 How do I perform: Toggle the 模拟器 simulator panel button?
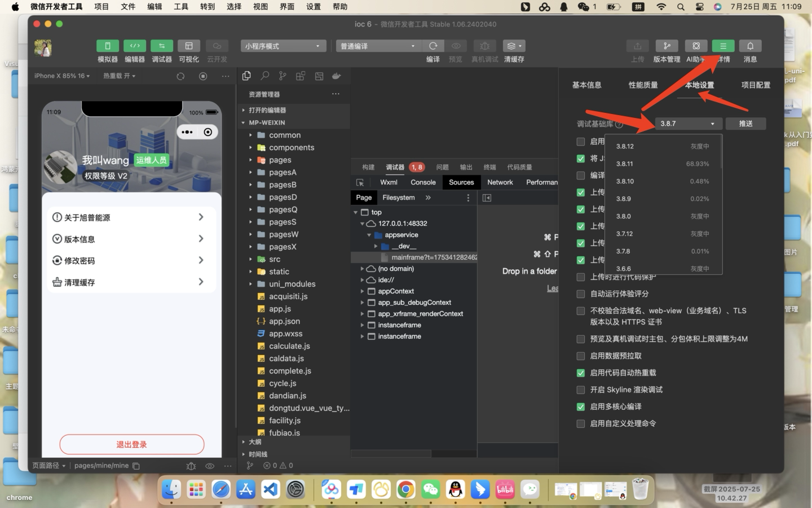[x=108, y=46]
